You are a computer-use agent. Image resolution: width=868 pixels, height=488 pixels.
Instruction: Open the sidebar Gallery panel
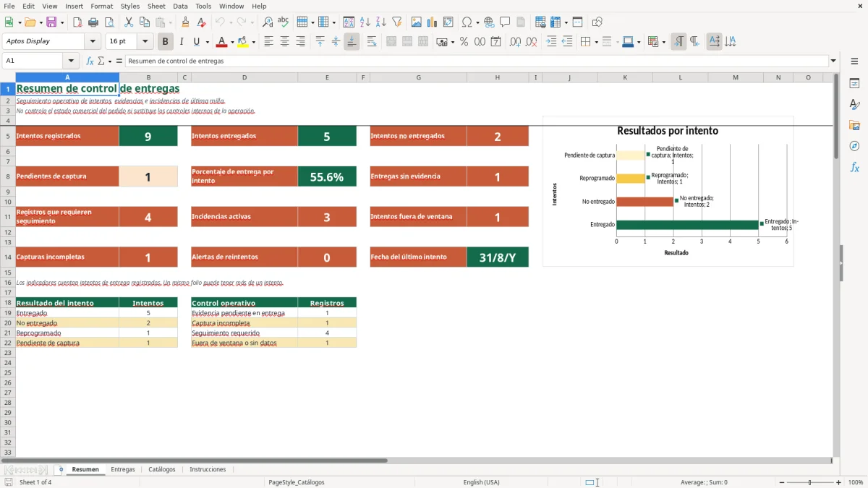pyautogui.click(x=854, y=126)
